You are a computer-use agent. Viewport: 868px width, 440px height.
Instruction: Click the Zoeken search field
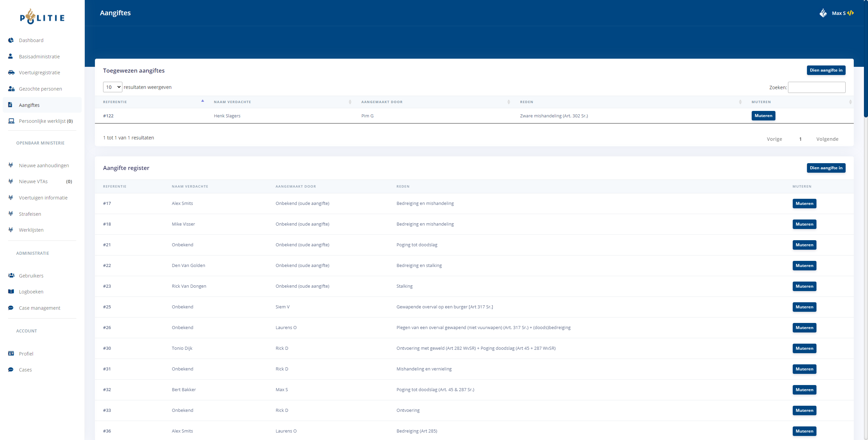click(816, 88)
